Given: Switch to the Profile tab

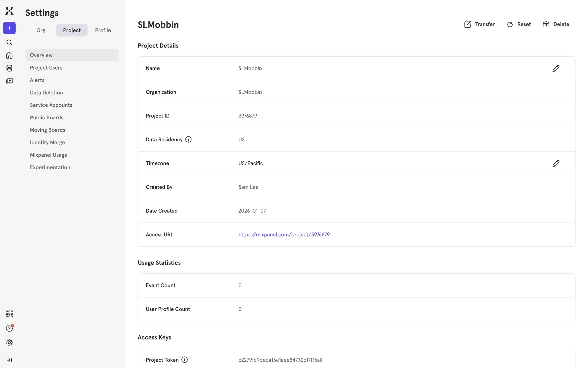Looking at the screenshot, I should point(103,30).
